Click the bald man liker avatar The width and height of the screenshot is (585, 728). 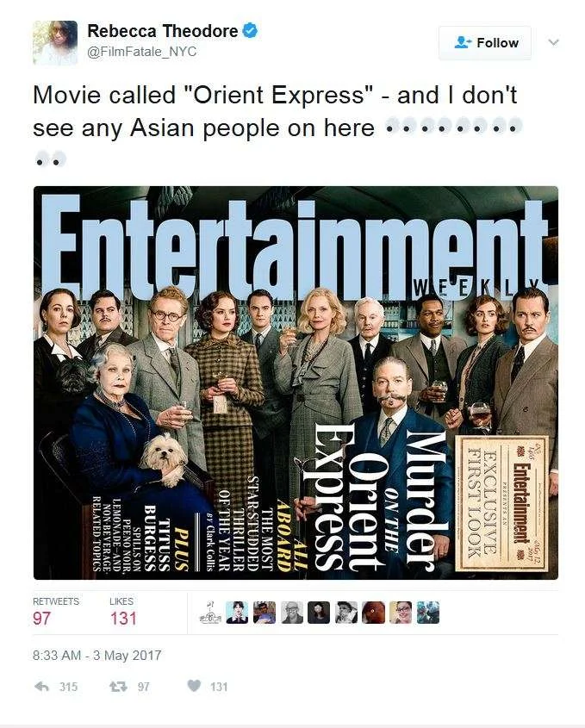292,613
